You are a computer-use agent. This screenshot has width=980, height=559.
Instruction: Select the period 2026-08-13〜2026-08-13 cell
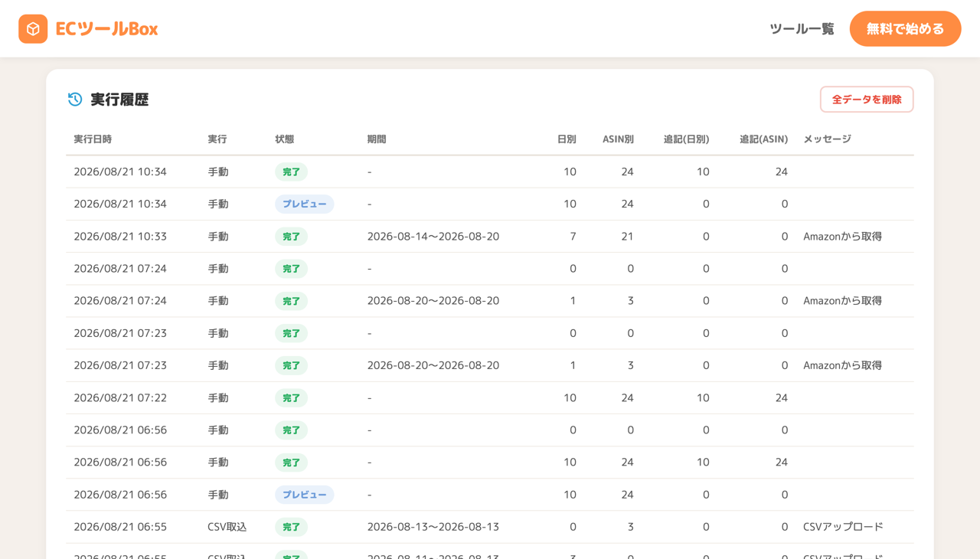point(433,527)
